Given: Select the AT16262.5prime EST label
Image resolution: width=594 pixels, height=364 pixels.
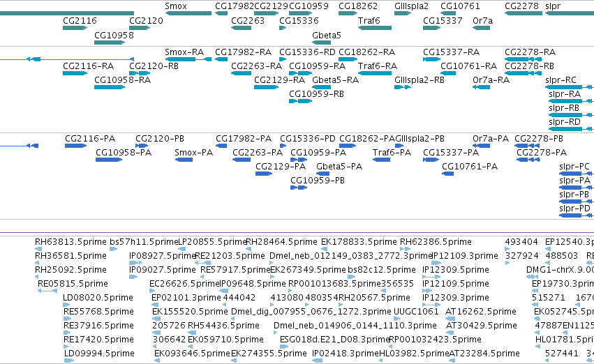Looking at the screenshot, I should pyautogui.click(x=481, y=312).
